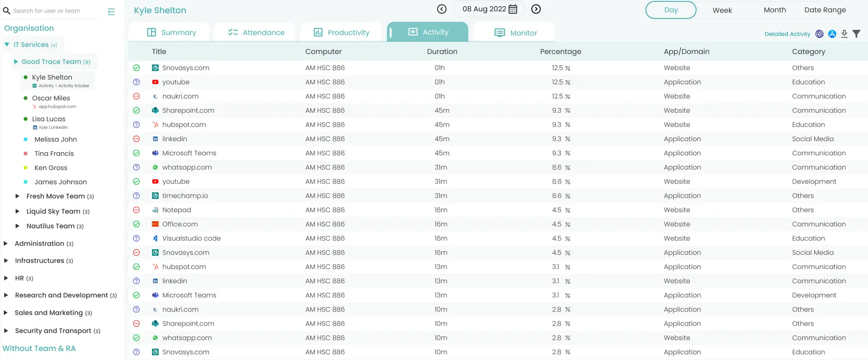Image resolution: width=868 pixels, height=360 pixels.
Task: Download the activity report
Action: coord(844,34)
